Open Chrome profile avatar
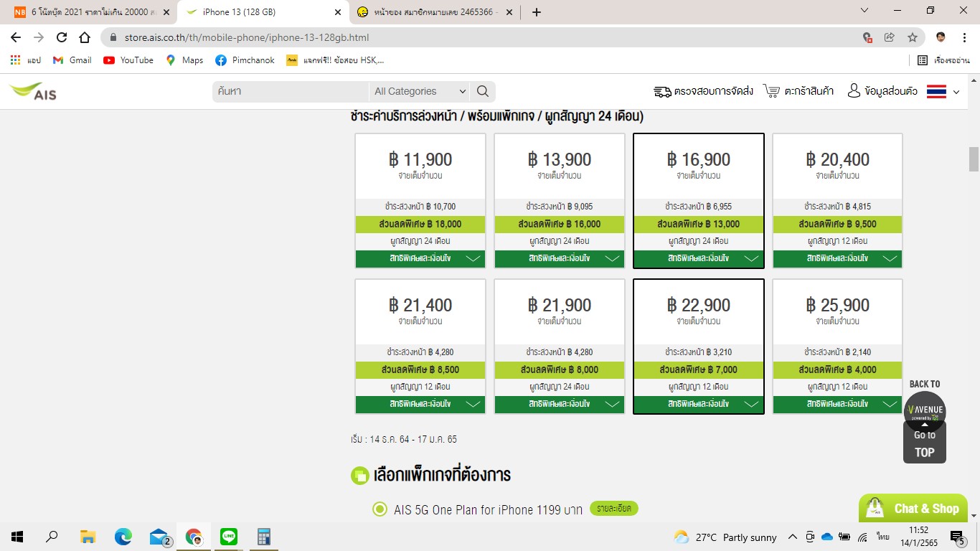The width and height of the screenshot is (980, 551). click(941, 37)
